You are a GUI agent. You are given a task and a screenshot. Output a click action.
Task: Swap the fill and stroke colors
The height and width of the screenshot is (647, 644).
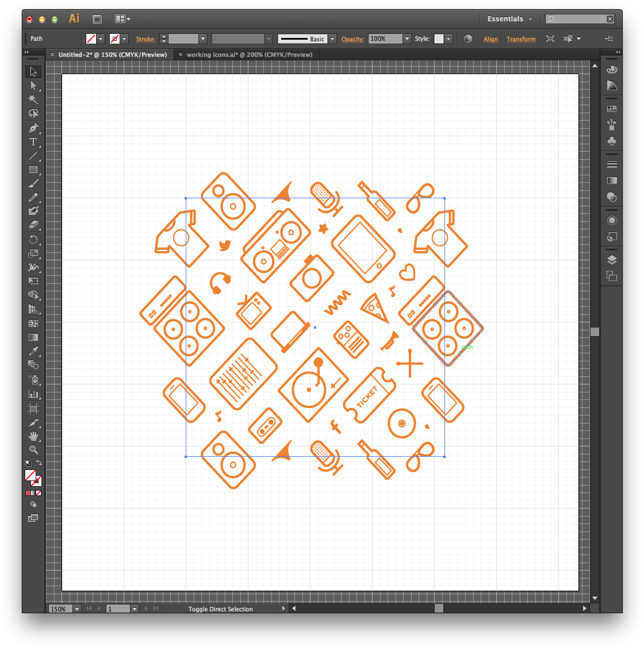click(39, 463)
